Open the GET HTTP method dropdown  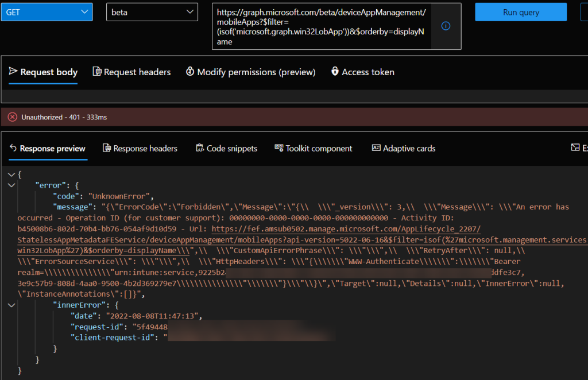(47, 12)
